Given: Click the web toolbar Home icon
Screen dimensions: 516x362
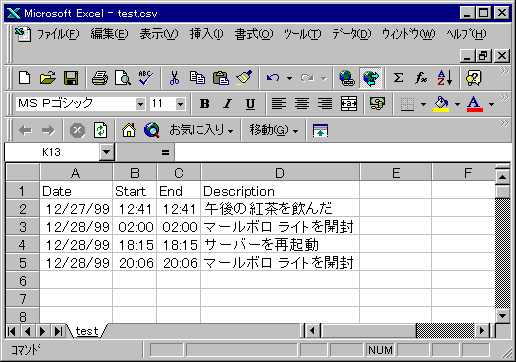Looking at the screenshot, I should click(129, 130).
